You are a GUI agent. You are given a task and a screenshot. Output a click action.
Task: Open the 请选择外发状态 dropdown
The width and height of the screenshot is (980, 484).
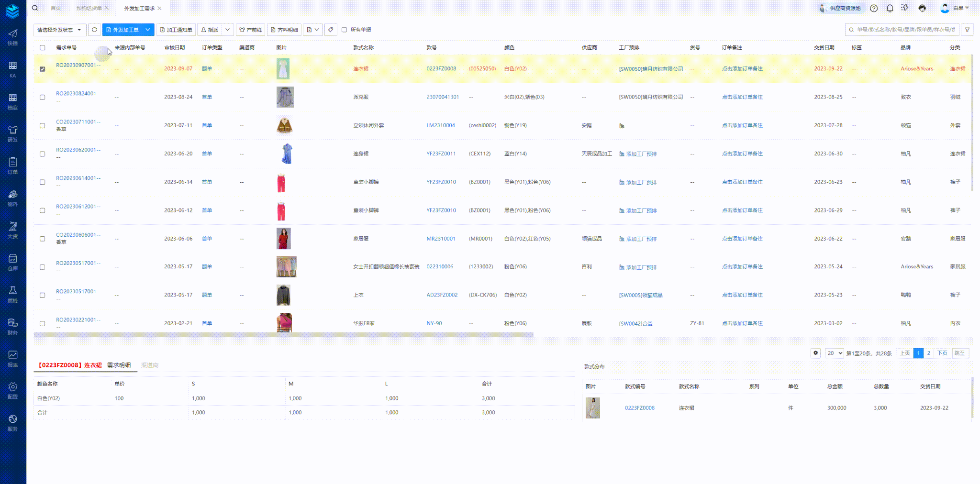pos(60,30)
